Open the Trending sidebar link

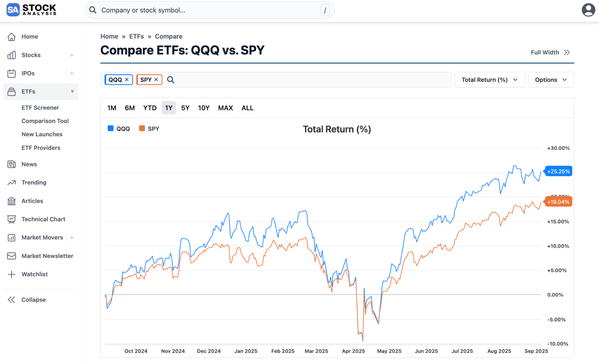34,182
